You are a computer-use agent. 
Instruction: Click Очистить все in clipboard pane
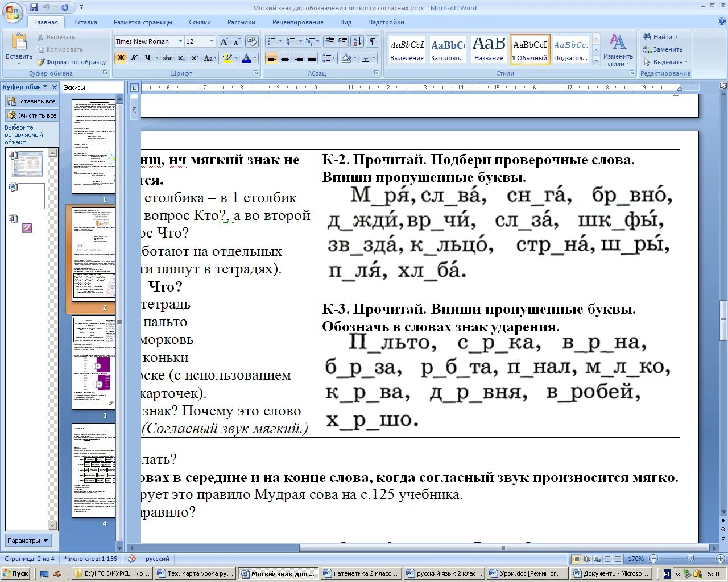tap(31, 115)
